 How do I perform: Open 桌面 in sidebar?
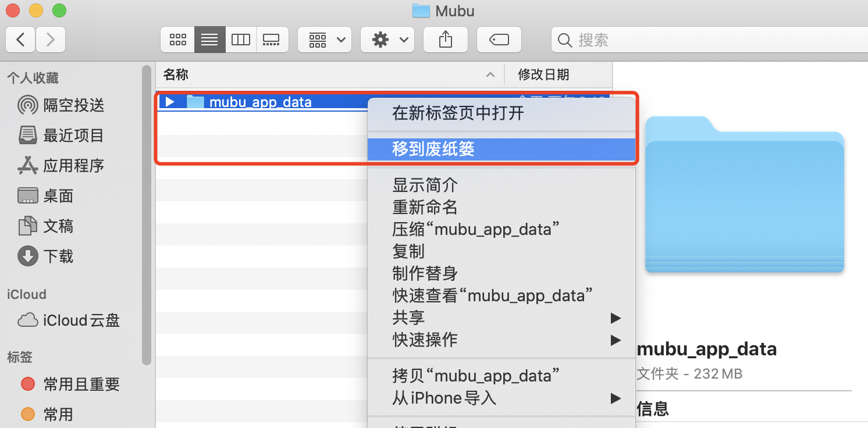click(46, 196)
